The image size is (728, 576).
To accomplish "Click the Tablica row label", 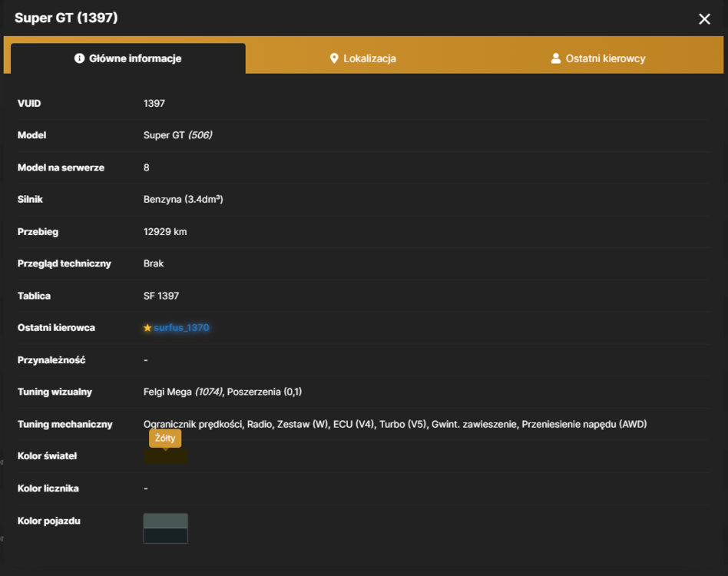I will [34, 296].
